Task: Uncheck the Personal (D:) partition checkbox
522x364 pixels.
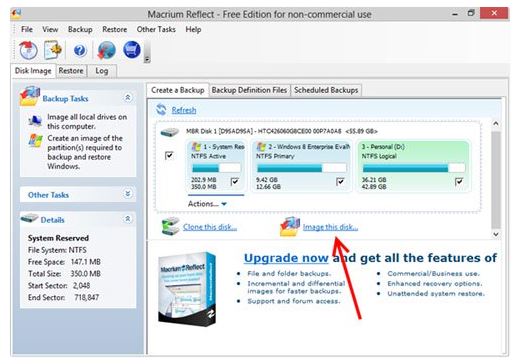Action: coord(459,182)
